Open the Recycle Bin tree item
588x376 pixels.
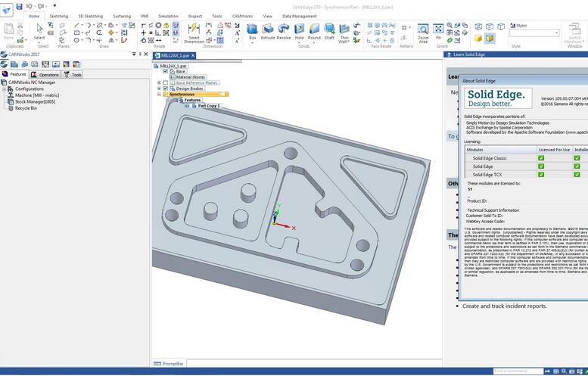pyautogui.click(x=23, y=108)
